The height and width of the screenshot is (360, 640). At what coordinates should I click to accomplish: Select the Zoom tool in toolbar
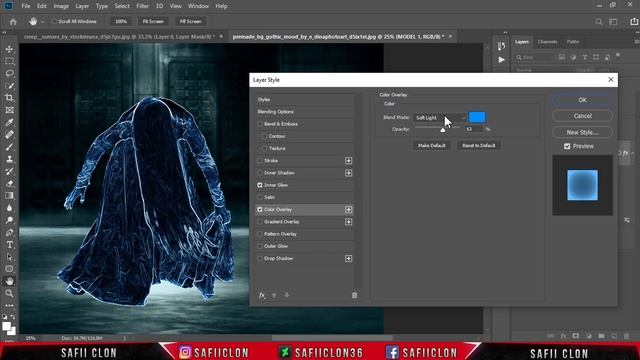tap(9, 293)
